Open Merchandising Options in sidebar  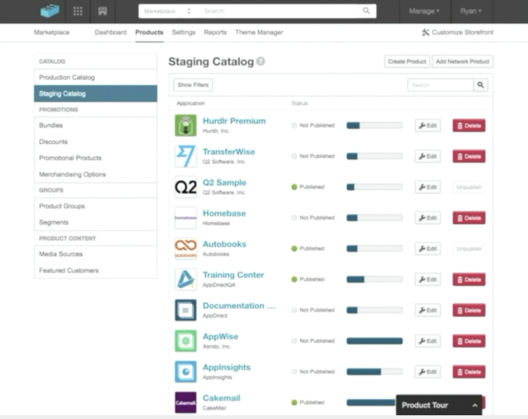click(96, 174)
